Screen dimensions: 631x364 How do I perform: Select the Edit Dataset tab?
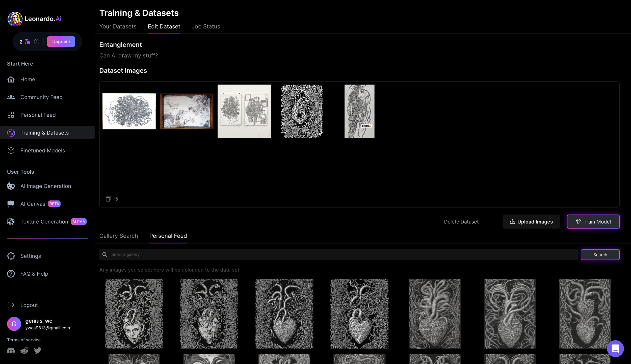[x=164, y=27]
